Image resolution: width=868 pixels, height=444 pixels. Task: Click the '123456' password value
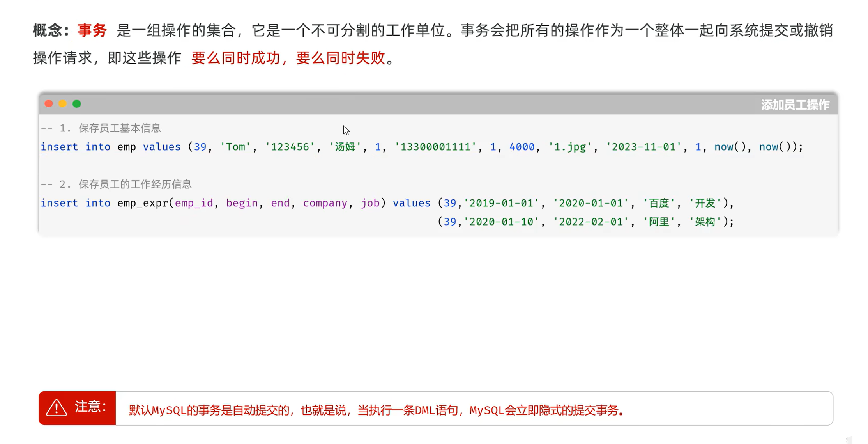point(290,147)
